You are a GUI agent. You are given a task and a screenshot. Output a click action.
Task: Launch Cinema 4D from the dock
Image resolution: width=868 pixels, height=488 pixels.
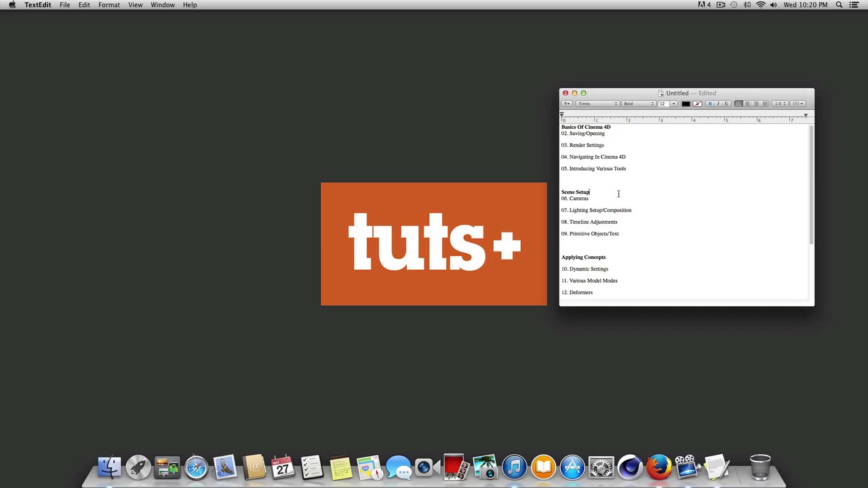[x=630, y=467]
